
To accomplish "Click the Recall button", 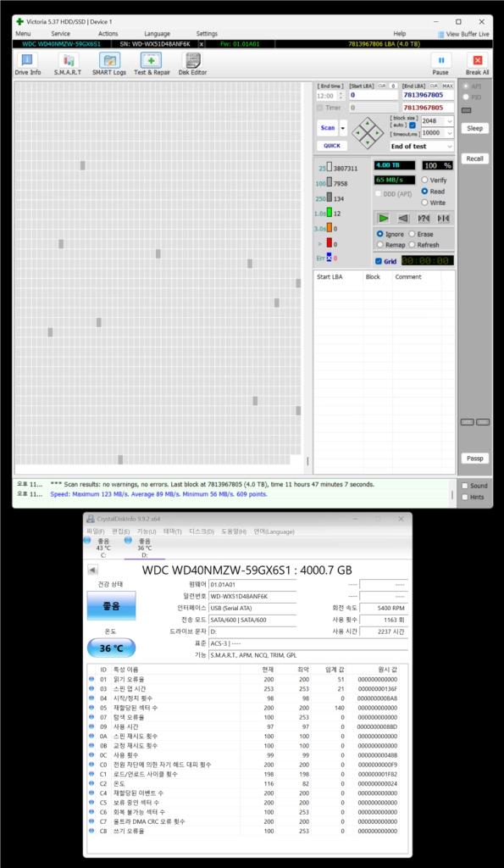I will [x=474, y=159].
